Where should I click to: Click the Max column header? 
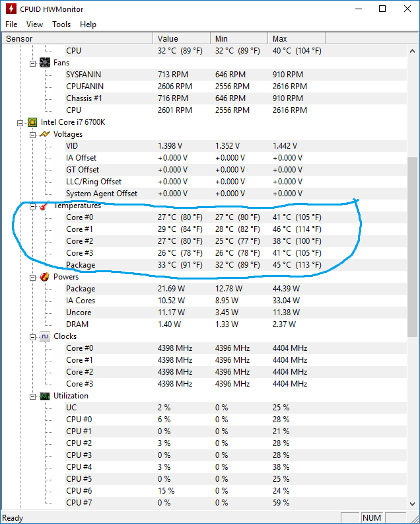pos(297,39)
